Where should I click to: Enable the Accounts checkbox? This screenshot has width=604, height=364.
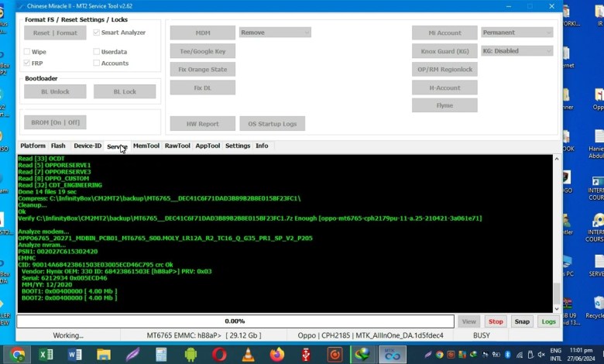(x=96, y=63)
